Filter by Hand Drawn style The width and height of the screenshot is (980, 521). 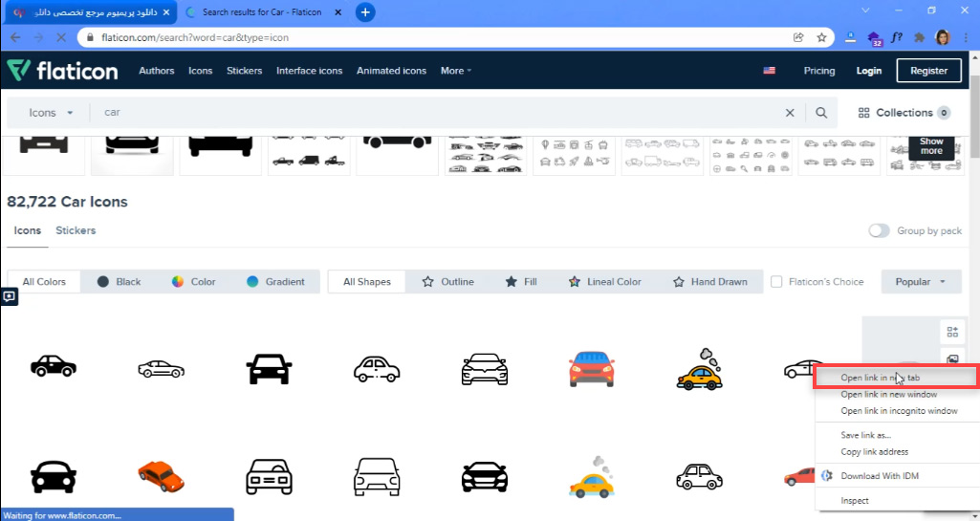click(710, 282)
